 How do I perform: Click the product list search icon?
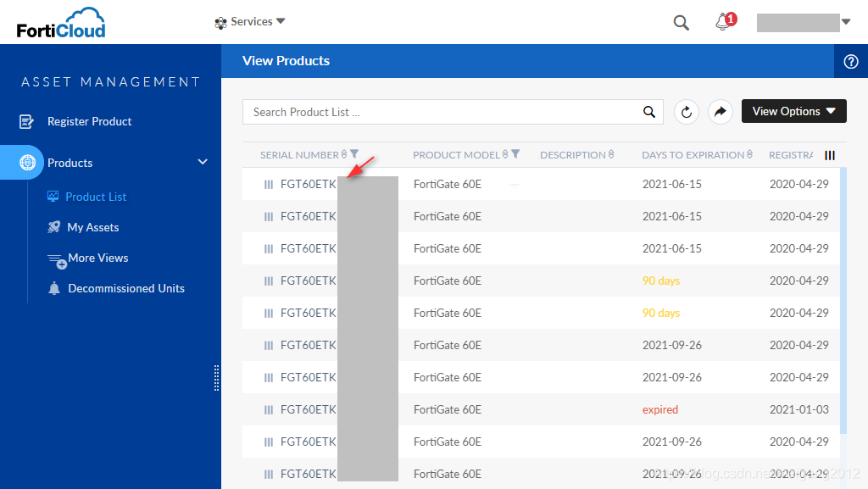pos(649,113)
